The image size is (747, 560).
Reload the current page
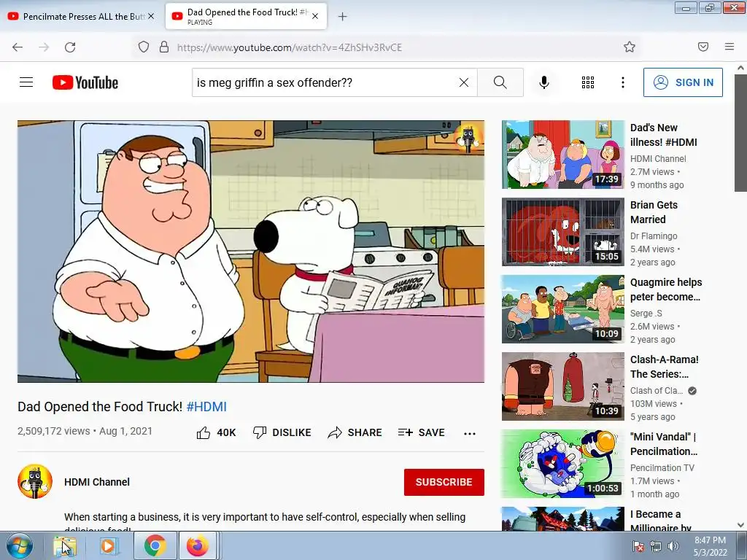(x=70, y=47)
